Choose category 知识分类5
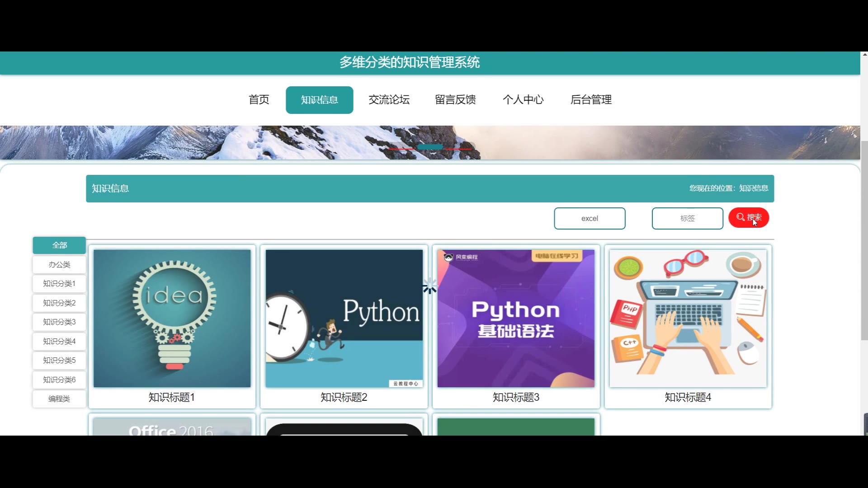This screenshot has height=488, width=868. tap(59, 360)
